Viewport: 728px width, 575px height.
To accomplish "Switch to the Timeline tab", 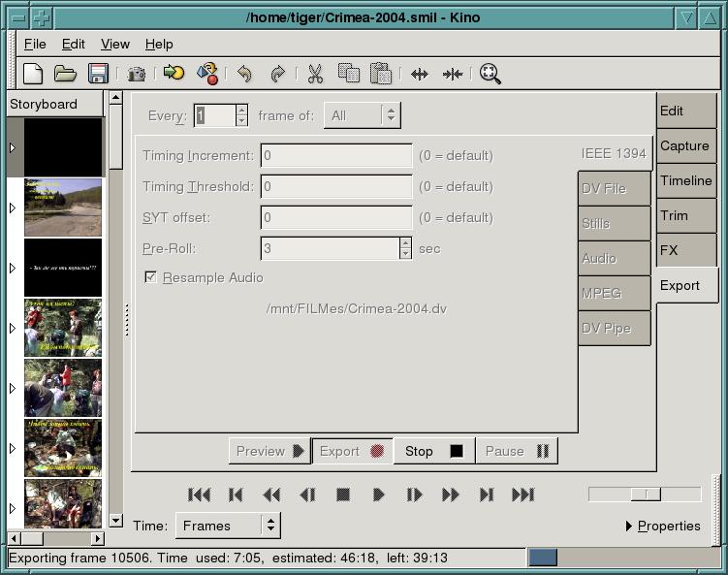I will (686, 180).
